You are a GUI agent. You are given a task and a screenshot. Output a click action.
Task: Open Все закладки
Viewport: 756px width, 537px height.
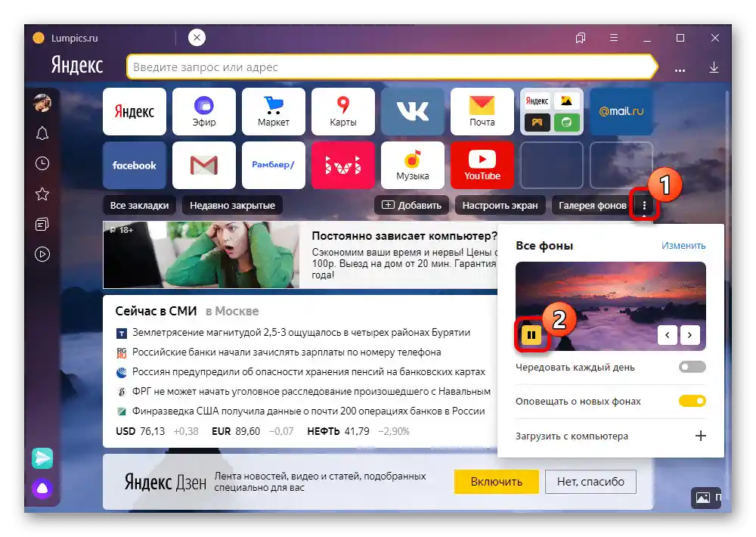(139, 206)
